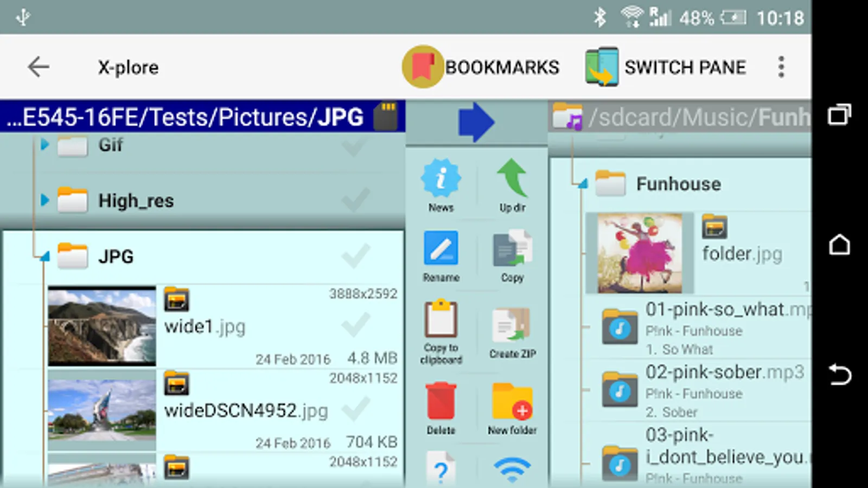
Task: Tap the blue copy direction arrow
Action: pyautogui.click(x=476, y=122)
